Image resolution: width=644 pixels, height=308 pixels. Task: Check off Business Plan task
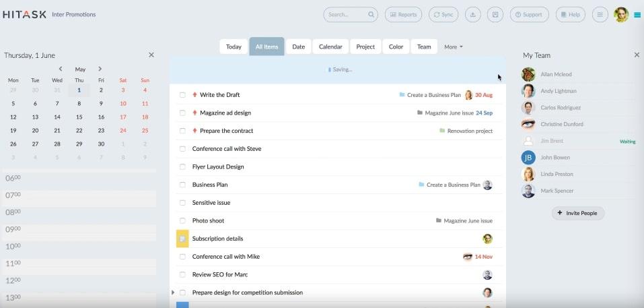click(x=182, y=185)
